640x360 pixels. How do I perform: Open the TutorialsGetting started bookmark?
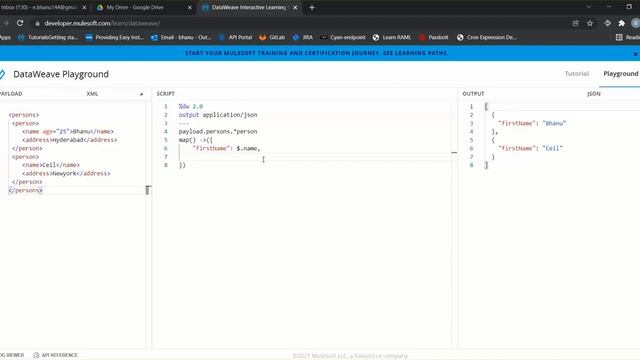48,37
